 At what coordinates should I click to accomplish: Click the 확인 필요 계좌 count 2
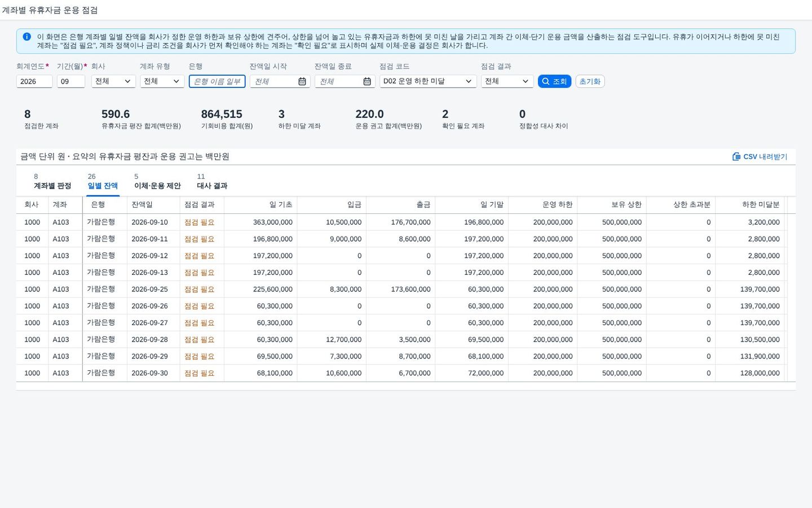463,119
